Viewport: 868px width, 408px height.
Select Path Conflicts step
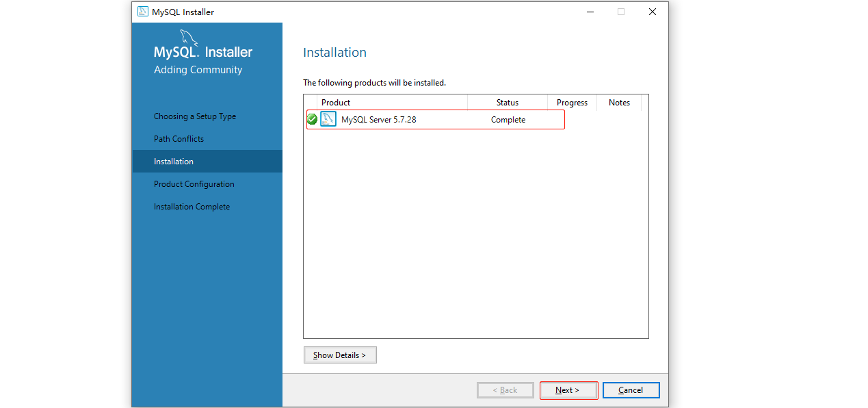coord(179,139)
